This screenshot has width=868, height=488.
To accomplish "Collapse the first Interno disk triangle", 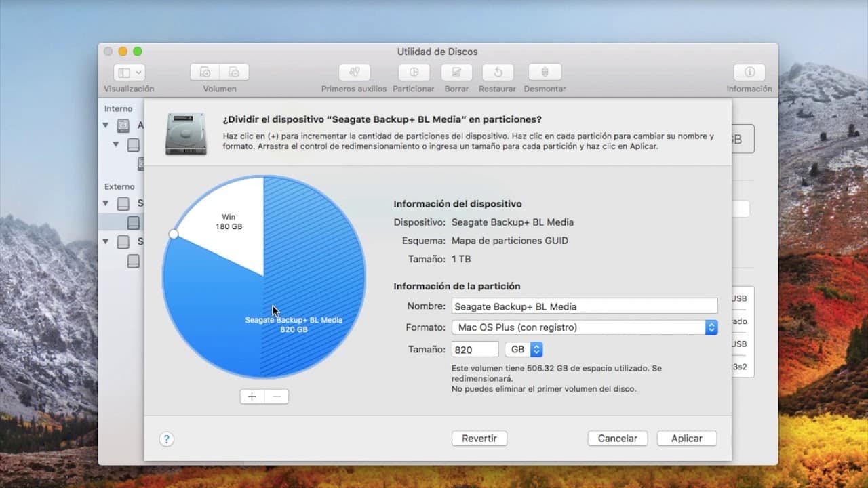I will coord(106,125).
